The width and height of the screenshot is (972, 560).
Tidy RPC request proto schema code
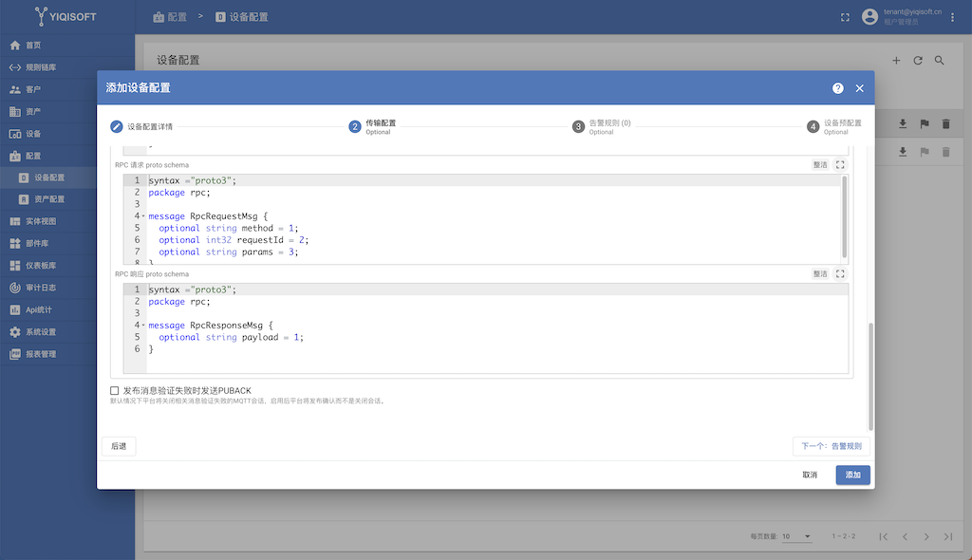pyautogui.click(x=820, y=165)
